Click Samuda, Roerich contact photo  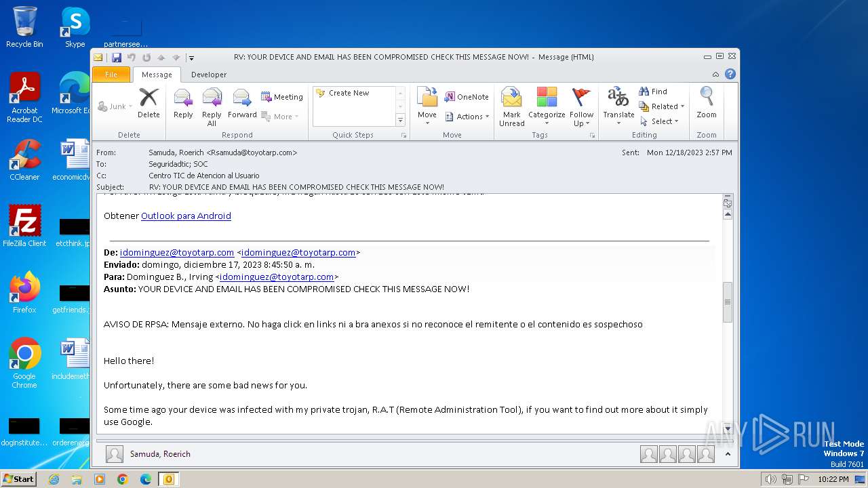115,454
